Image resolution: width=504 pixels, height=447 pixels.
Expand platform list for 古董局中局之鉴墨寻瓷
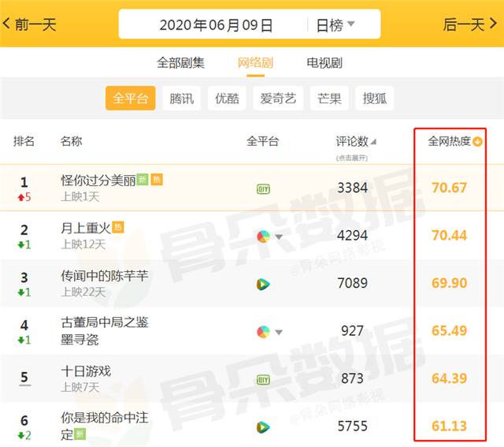tap(279, 333)
